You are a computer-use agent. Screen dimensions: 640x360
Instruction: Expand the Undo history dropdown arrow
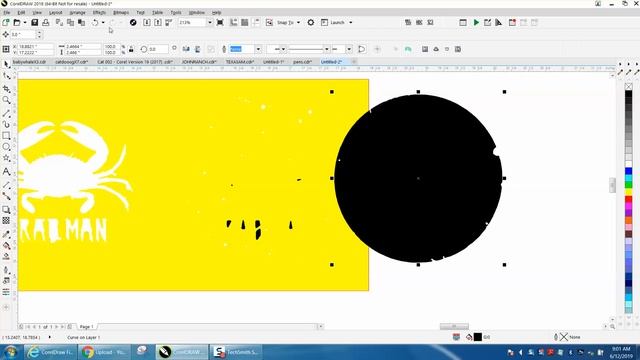(103, 22)
